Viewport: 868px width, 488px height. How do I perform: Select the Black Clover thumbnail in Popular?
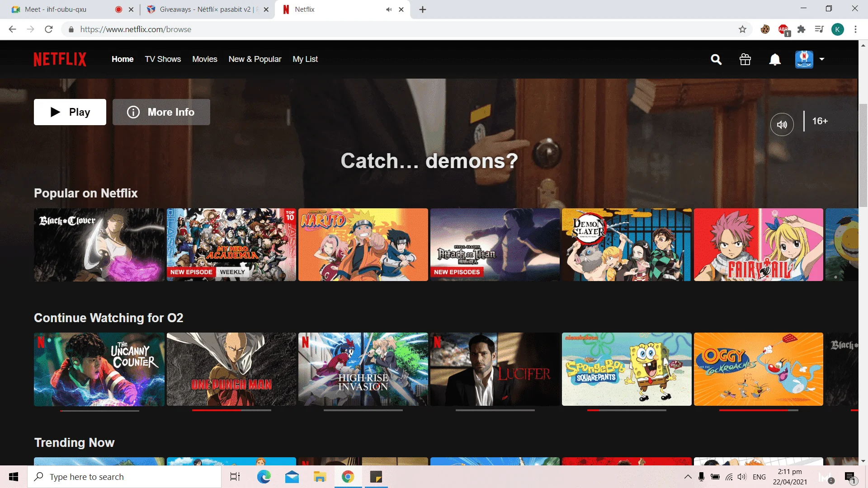99,245
